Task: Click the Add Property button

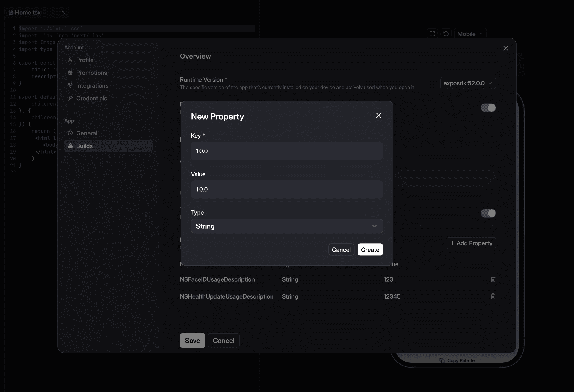Action: (471, 243)
